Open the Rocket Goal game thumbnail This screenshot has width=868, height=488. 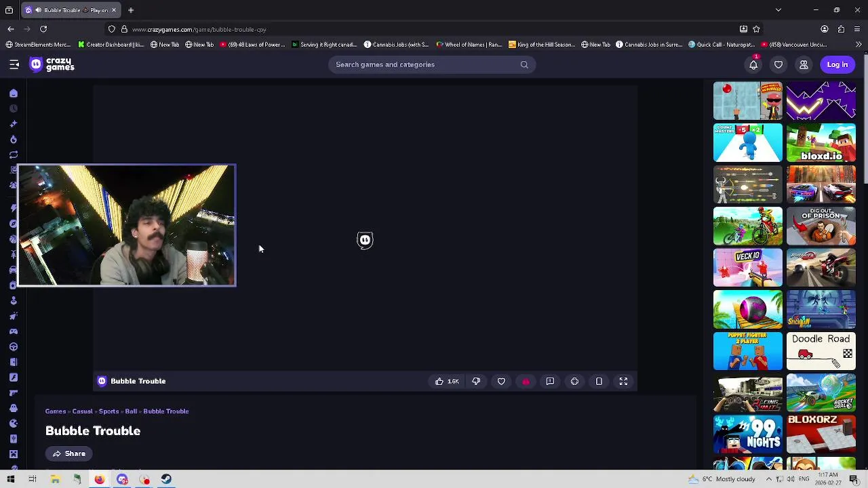coord(821,393)
